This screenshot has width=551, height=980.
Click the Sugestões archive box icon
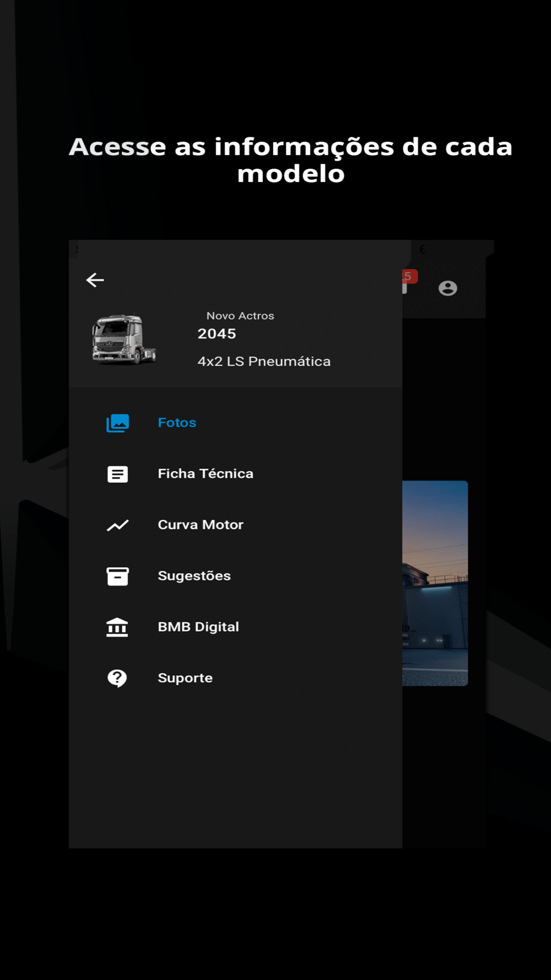coord(117,576)
